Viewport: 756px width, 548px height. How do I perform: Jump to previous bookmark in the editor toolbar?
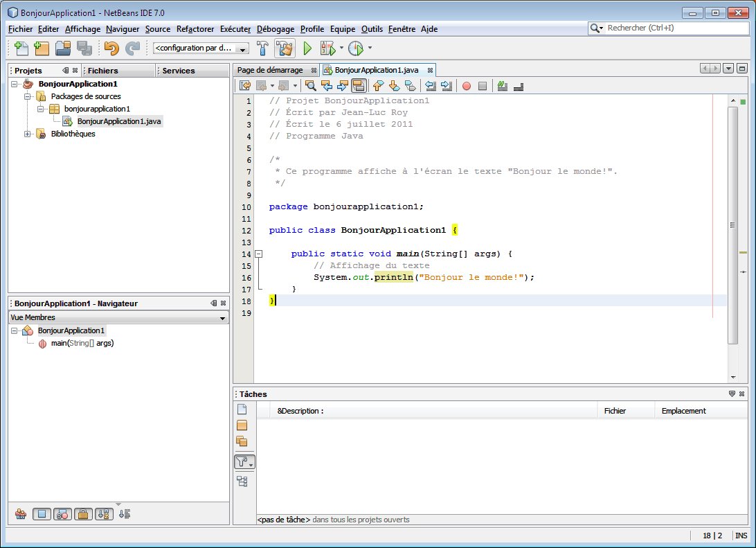(x=379, y=86)
